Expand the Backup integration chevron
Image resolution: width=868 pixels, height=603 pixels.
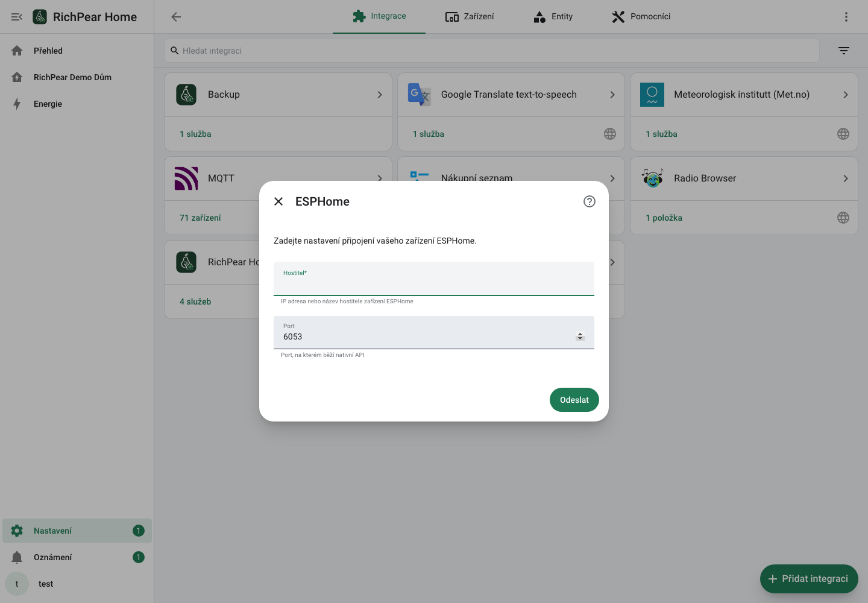(380, 95)
